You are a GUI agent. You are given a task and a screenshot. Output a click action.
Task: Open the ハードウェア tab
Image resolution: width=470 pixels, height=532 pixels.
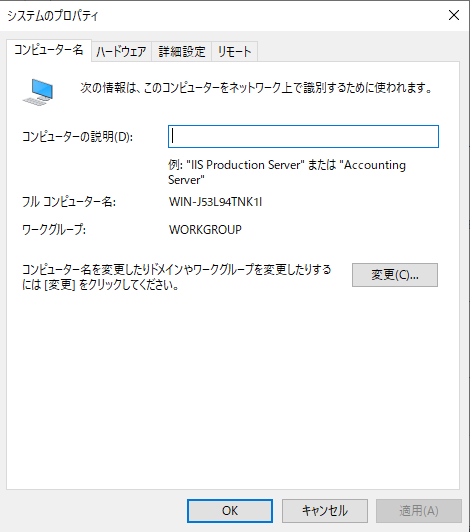point(121,52)
